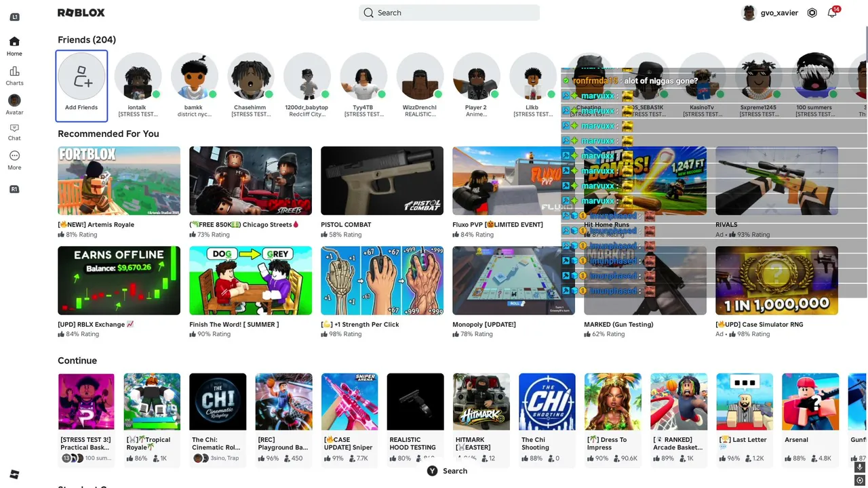
Task: Go to Home in the sidebar
Action: (x=14, y=46)
